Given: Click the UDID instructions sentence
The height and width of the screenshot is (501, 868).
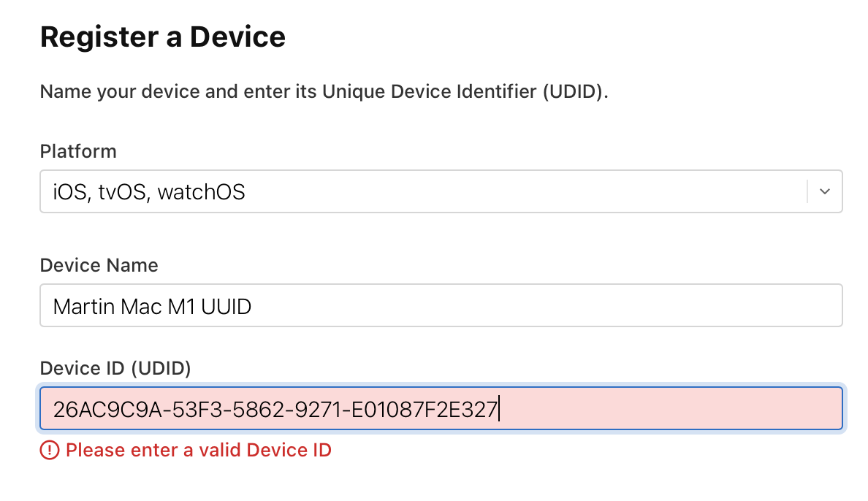Looking at the screenshot, I should pyautogui.click(x=324, y=91).
